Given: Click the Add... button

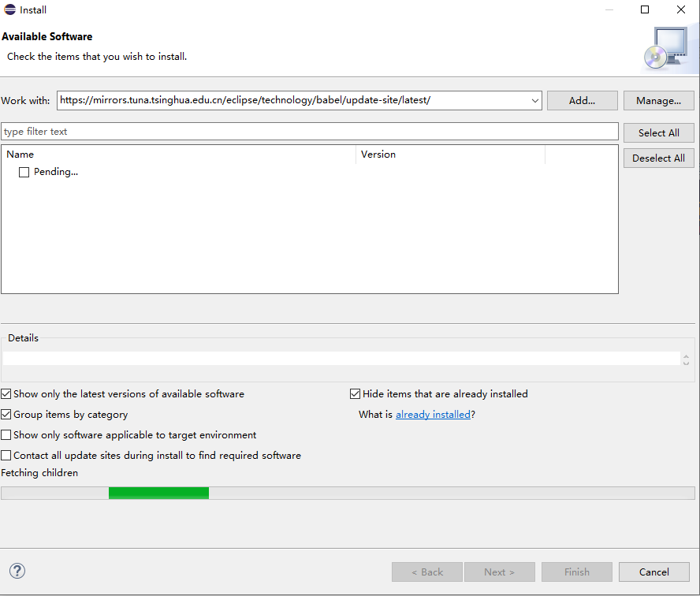Looking at the screenshot, I should coord(582,101).
